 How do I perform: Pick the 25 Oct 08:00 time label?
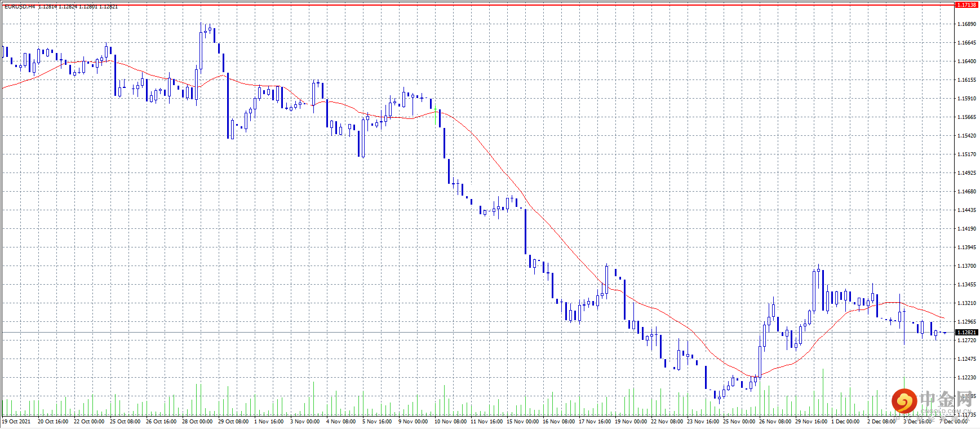tap(125, 422)
